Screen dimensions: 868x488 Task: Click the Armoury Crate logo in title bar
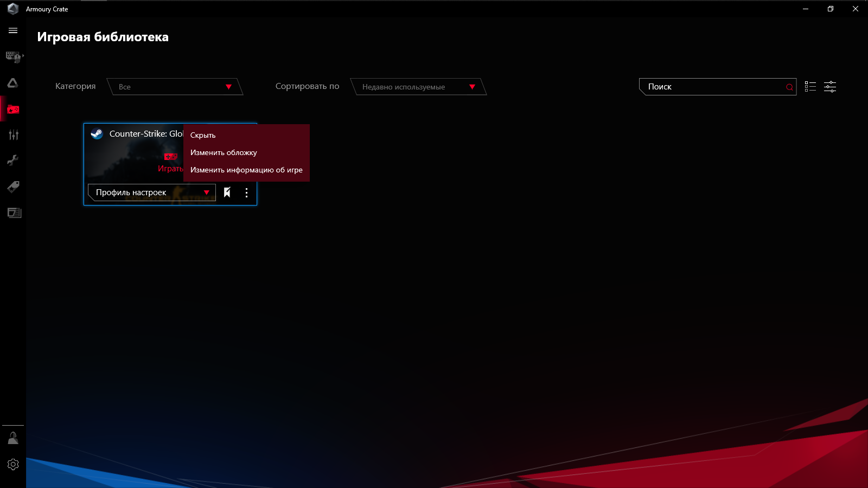13,9
